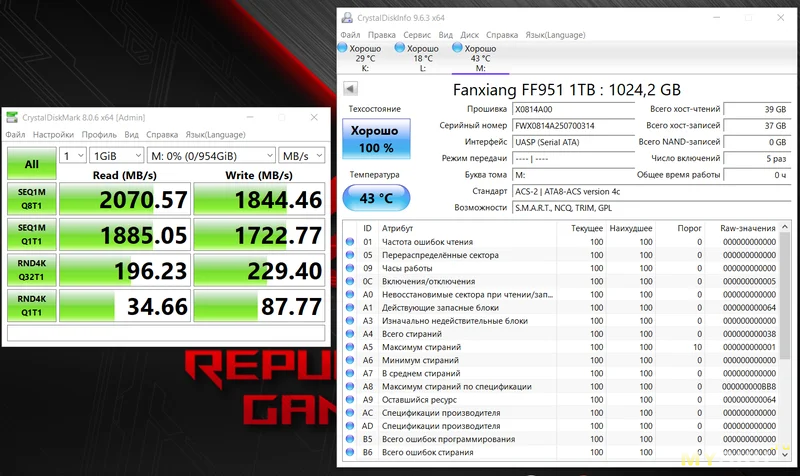Screen dimensions: 800x476
Task: Click empty comment box in CrystalDiskMark
Action: (x=166, y=333)
